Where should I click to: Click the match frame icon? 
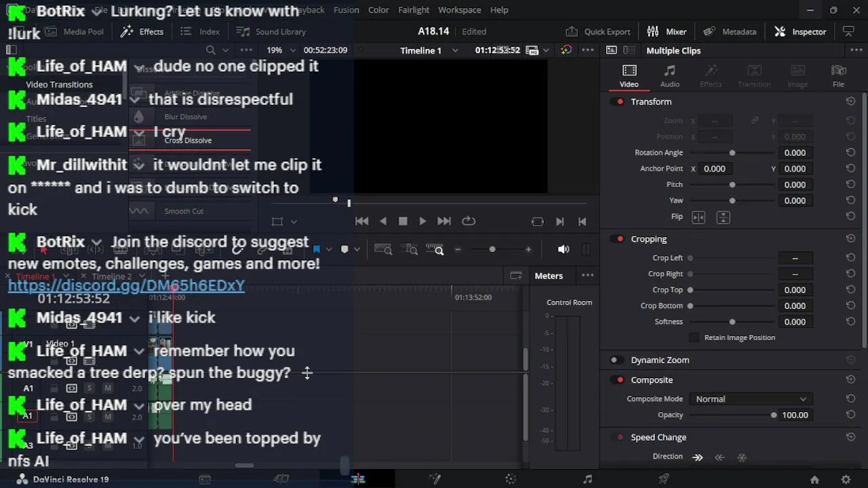tap(538, 222)
